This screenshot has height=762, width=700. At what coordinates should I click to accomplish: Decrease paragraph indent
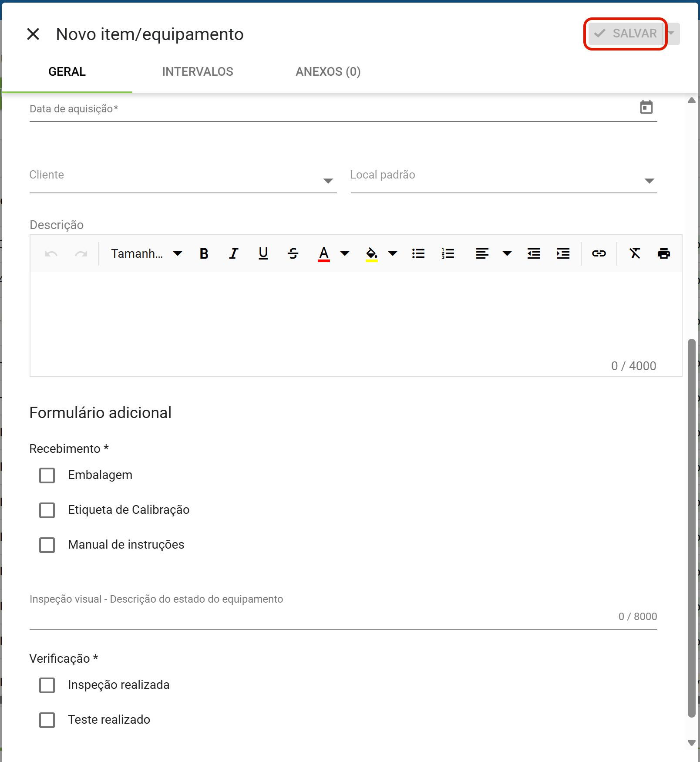(534, 253)
